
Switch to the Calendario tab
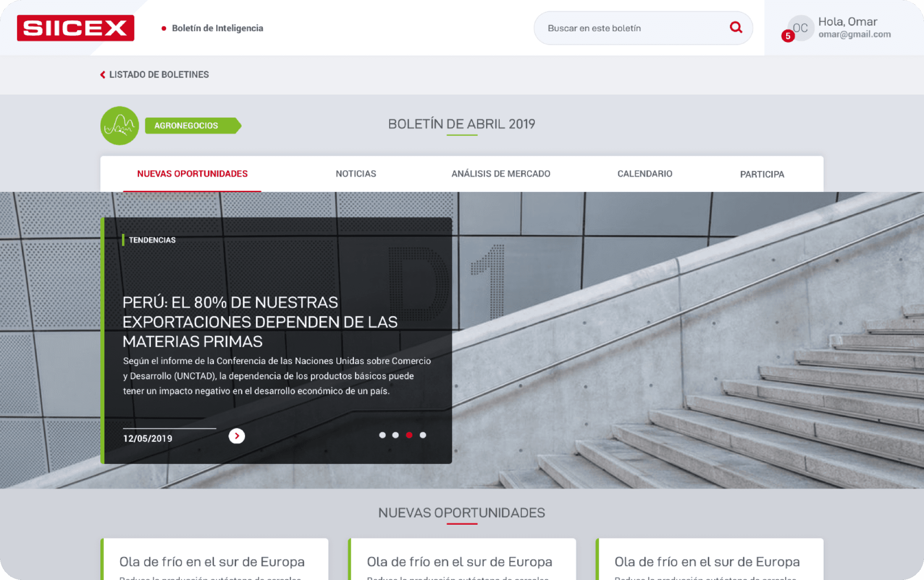645,174
